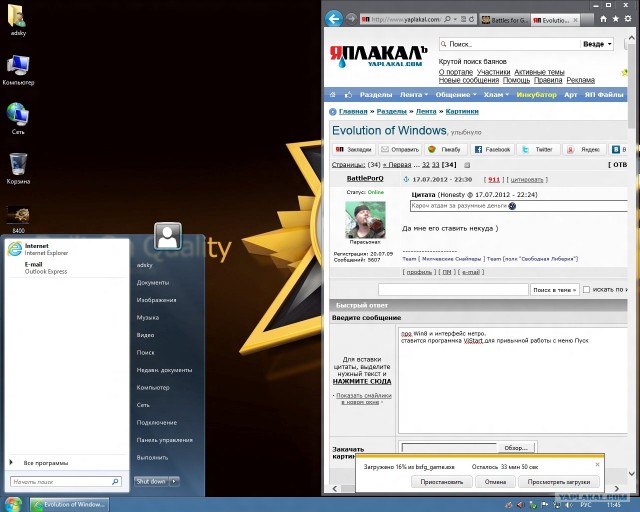Image resolution: width=640 pixels, height=512 pixels.
Task: Open the Корзина recycle bin icon
Action: pos(18,168)
